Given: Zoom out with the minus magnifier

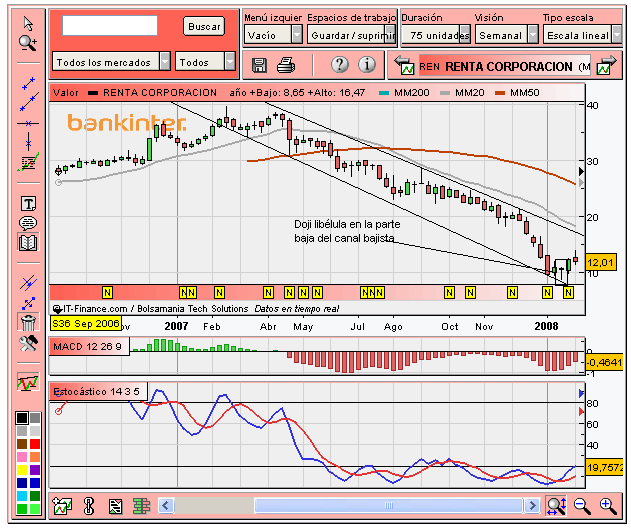Looking at the screenshot, I should pyautogui.click(x=582, y=506).
